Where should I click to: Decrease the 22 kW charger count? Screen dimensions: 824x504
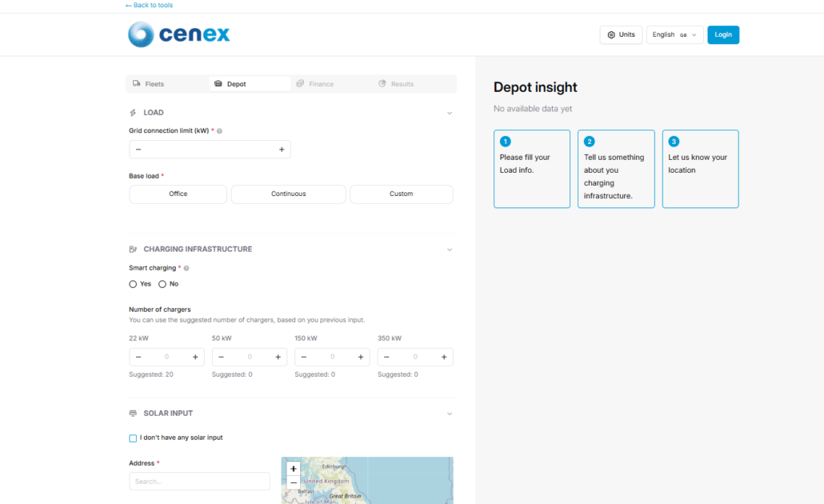pyautogui.click(x=138, y=357)
